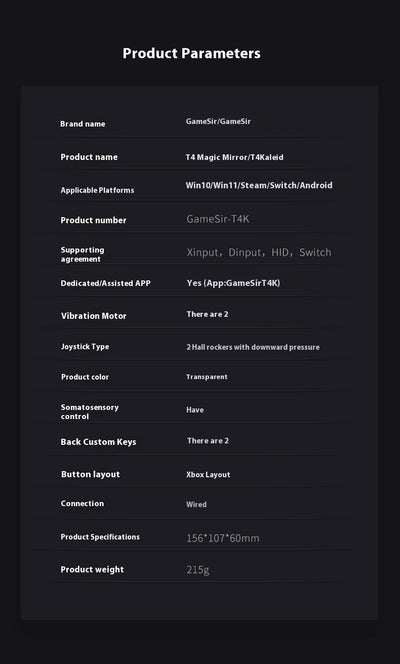The image size is (400, 664).
Task: Click the GameSir/GameSir brand value
Action: click(x=218, y=122)
